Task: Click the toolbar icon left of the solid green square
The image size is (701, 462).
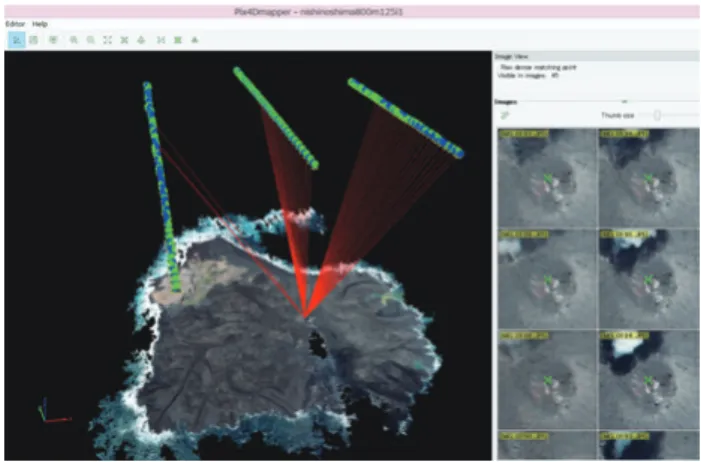Action: tap(161, 40)
